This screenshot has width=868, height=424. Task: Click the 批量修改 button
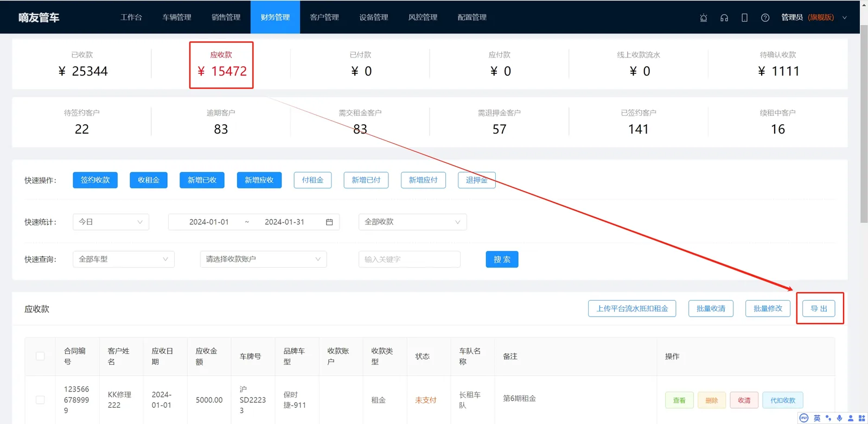point(768,308)
